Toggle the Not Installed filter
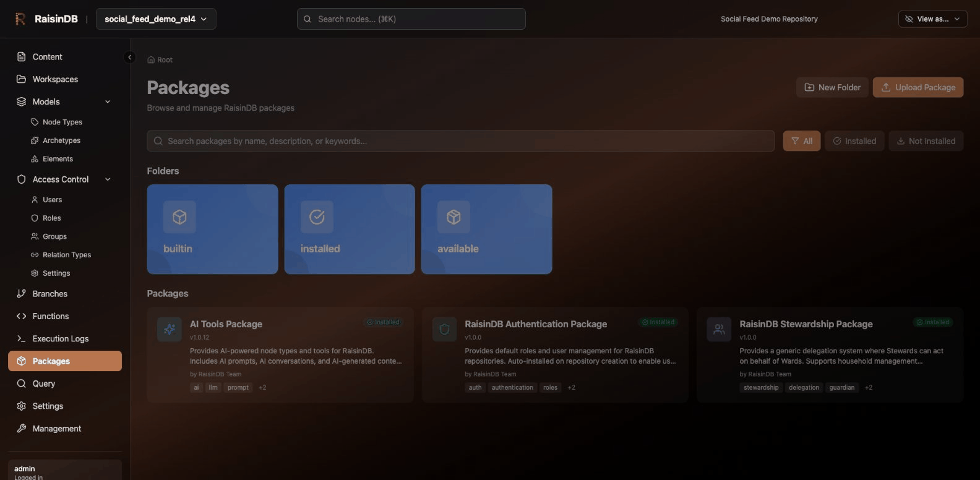Viewport: 980px width, 480px height. click(926, 141)
